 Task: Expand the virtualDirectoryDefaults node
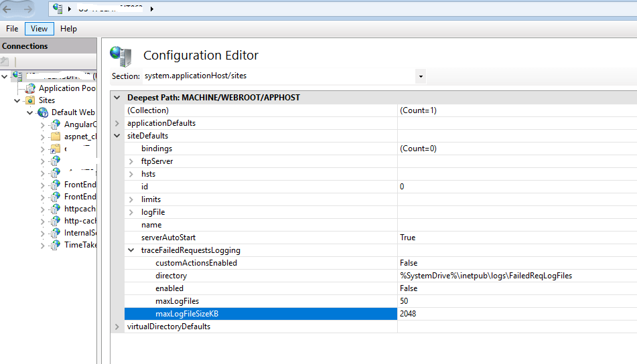(x=117, y=327)
